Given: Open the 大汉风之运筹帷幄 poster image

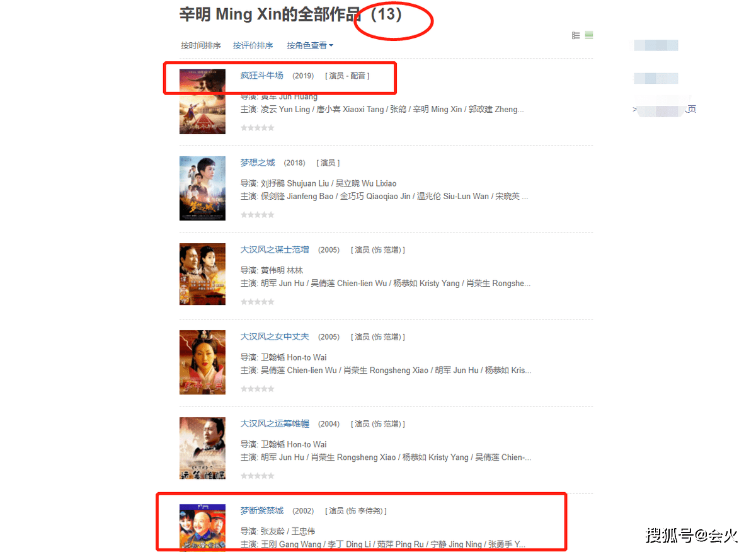Looking at the screenshot, I should (202, 449).
